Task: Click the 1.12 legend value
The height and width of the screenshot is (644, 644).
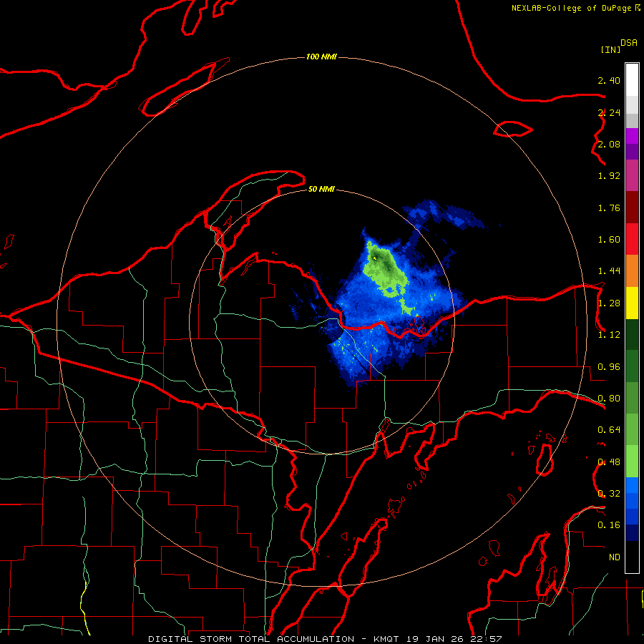Action: (x=609, y=335)
